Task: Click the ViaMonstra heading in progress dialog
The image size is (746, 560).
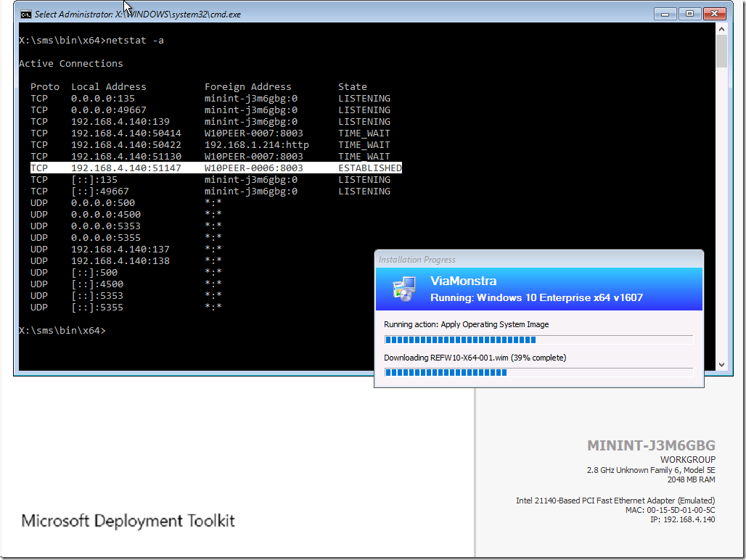Action: coord(464,281)
